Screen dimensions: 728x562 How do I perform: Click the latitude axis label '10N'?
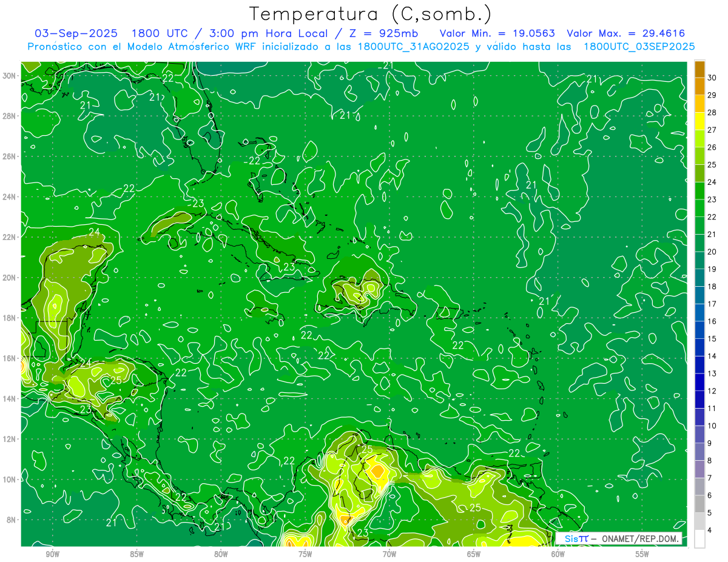(10, 480)
